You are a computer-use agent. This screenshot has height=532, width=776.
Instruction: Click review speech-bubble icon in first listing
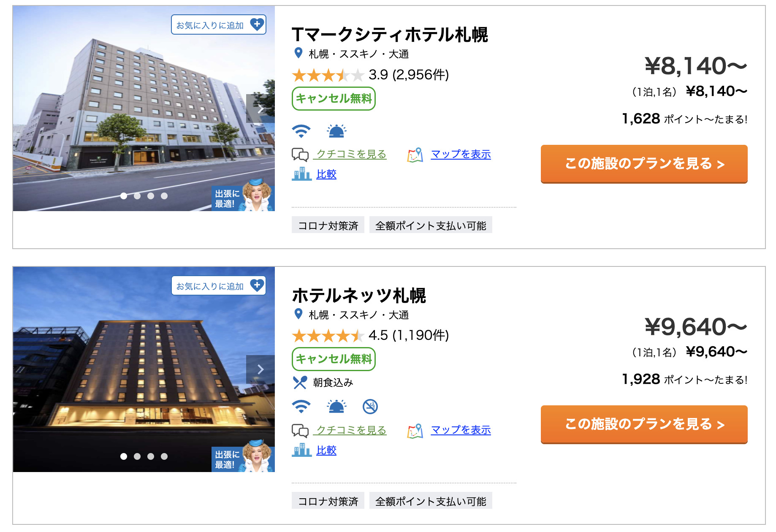coord(300,155)
